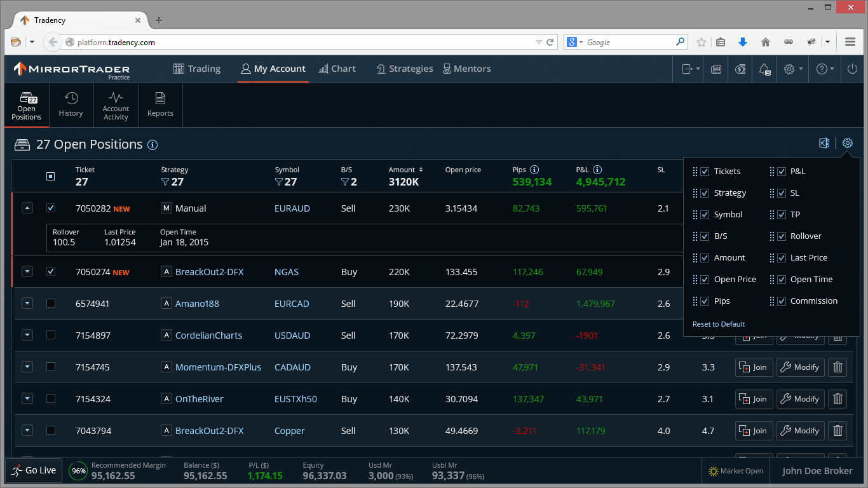Show info for 27 Open Positions
Viewport: 868px width, 488px height.
click(x=153, y=145)
